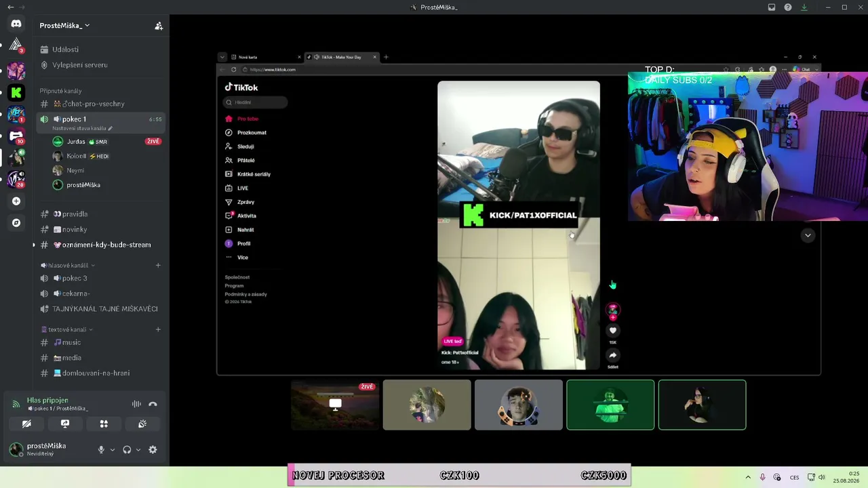Deafen audio with headphones button
This screenshot has height=488, width=868.
coord(127,449)
